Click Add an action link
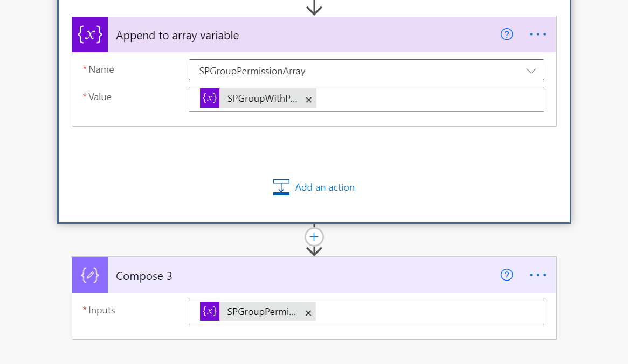Viewport: 628px width, 364px height. (x=325, y=187)
